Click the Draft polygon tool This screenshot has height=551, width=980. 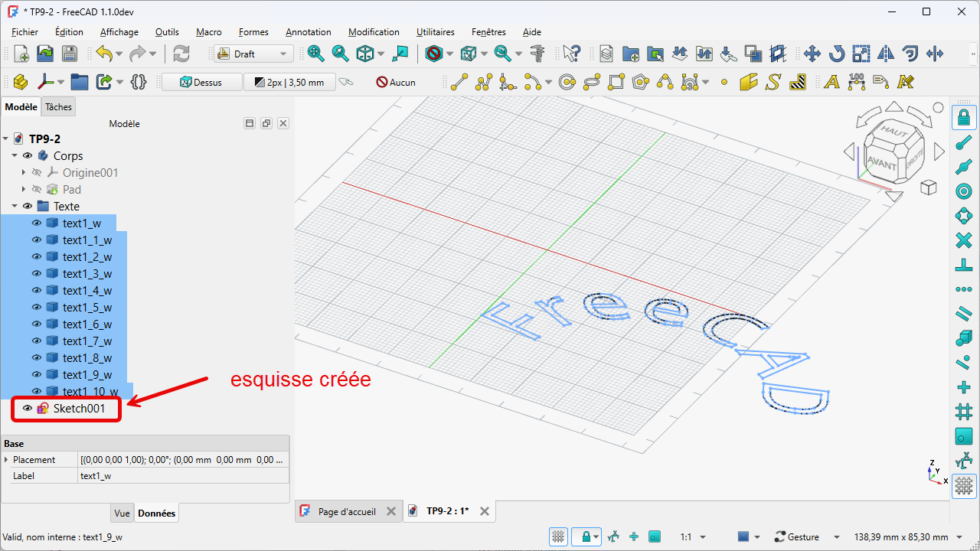coord(642,82)
